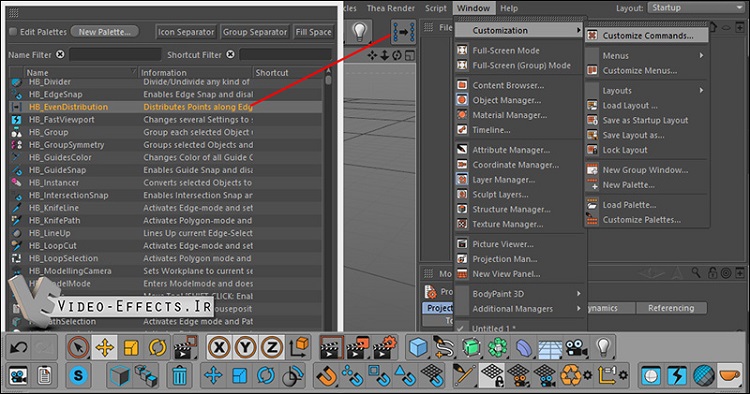
Task: Click the clipboard document icon
Action: click(x=45, y=376)
